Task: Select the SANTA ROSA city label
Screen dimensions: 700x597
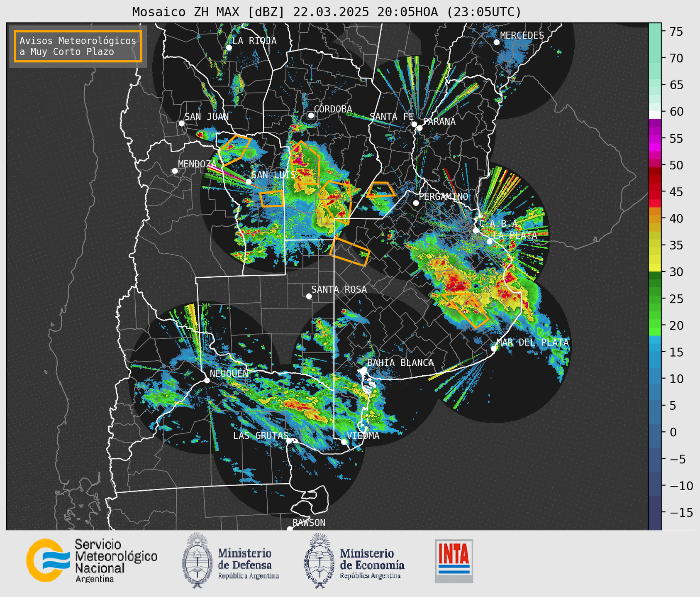Action: 339,289
